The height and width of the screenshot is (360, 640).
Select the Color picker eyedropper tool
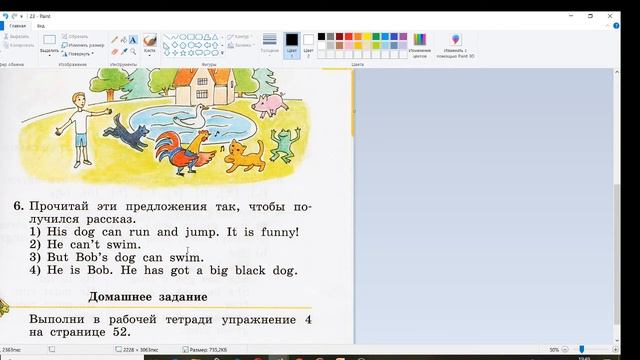[x=124, y=52]
